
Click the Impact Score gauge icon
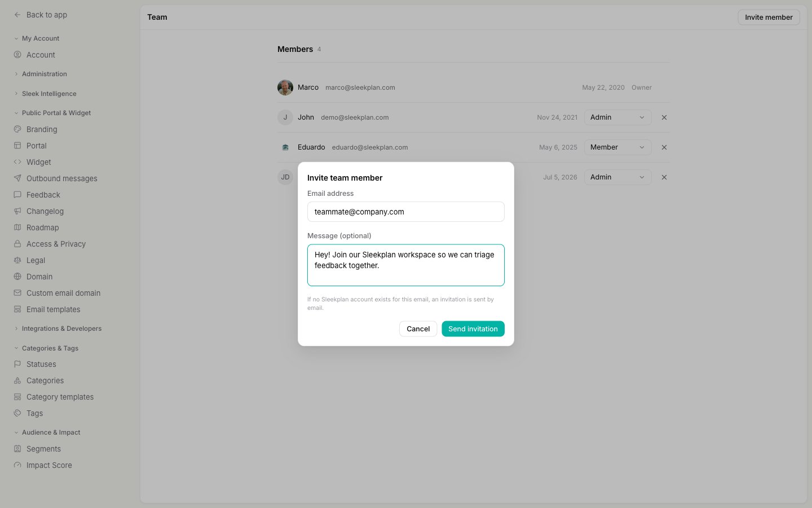(17, 465)
